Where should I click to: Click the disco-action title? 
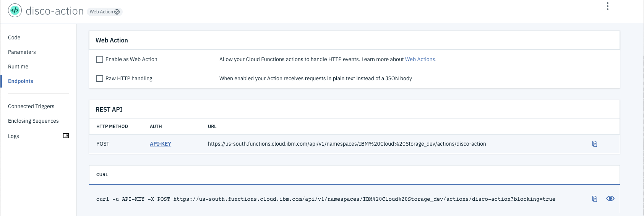coord(55,11)
